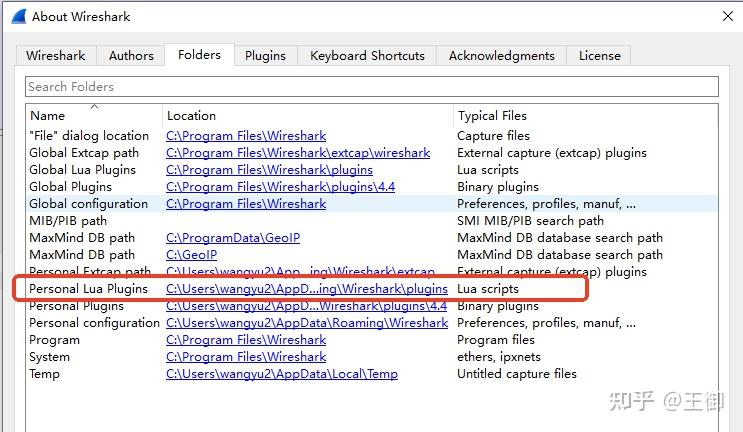
Task: Go to the Acknowledgments tab
Action: (501, 56)
